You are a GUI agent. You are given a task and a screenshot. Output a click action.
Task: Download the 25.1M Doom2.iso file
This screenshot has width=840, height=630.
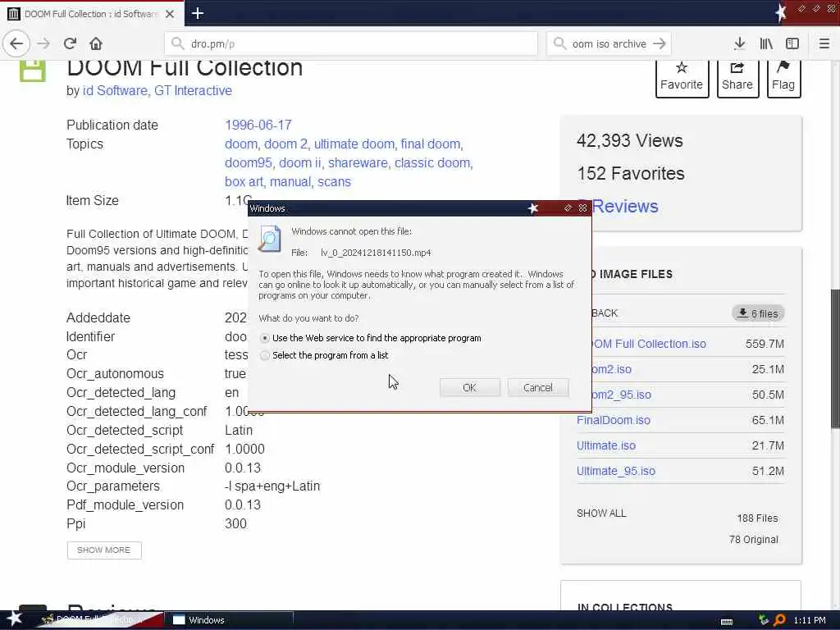(610, 369)
